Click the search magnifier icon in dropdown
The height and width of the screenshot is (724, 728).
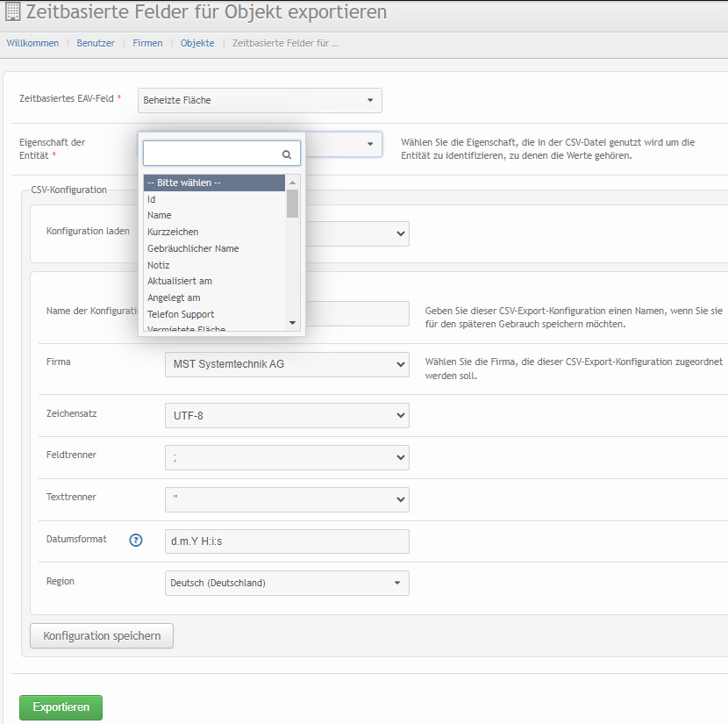click(x=287, y=154)
